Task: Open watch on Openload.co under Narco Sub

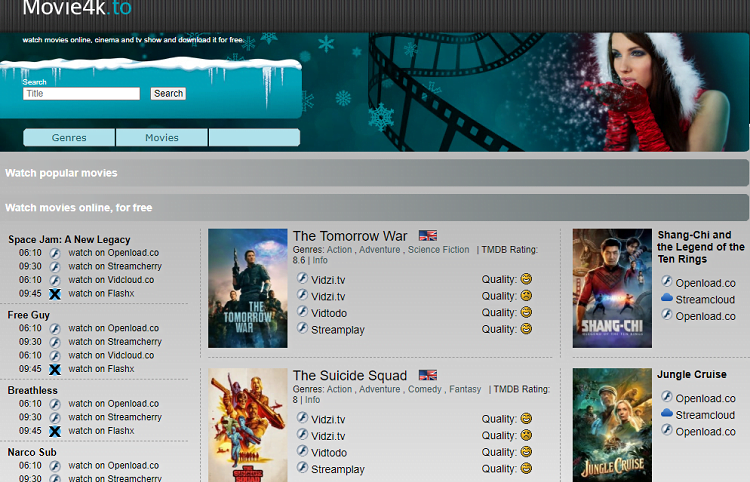Action: tap(113, 466)
